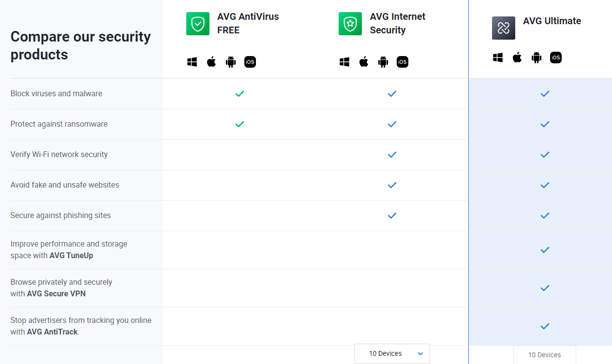The width and height of the screenshot is (612, 364).
Task: Select the "Avoid fake and unsafe websites" label
Action: [x=65, y=185]
